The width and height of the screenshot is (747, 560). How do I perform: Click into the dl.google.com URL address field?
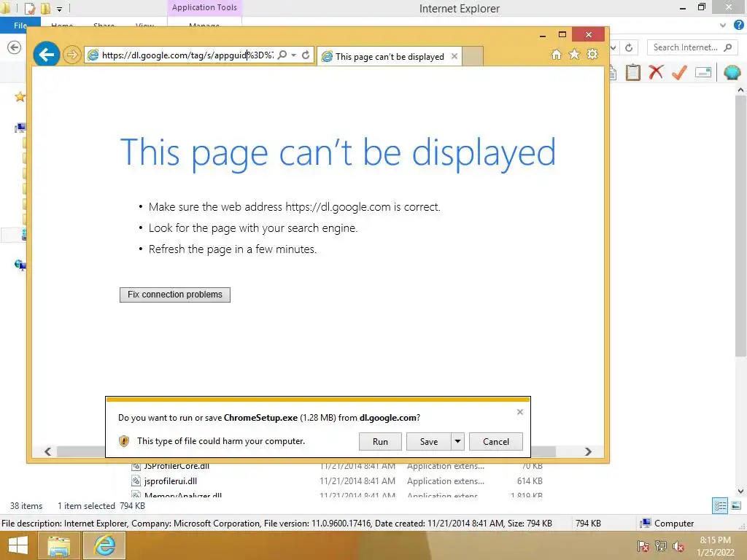(187, 55)
